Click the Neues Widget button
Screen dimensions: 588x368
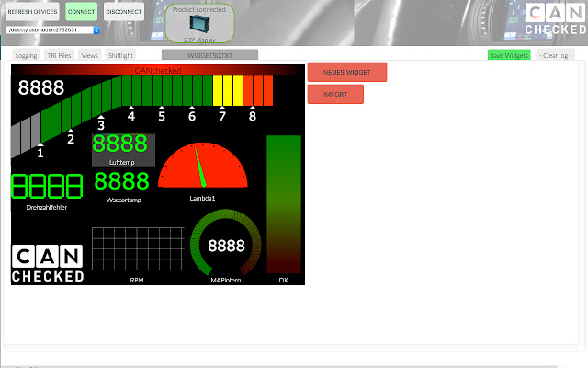346,72
